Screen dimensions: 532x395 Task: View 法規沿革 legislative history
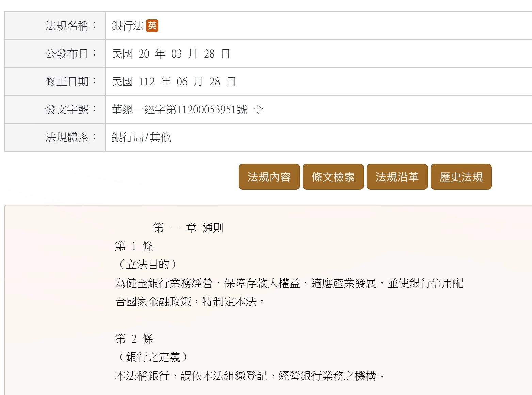coord(397,177)
